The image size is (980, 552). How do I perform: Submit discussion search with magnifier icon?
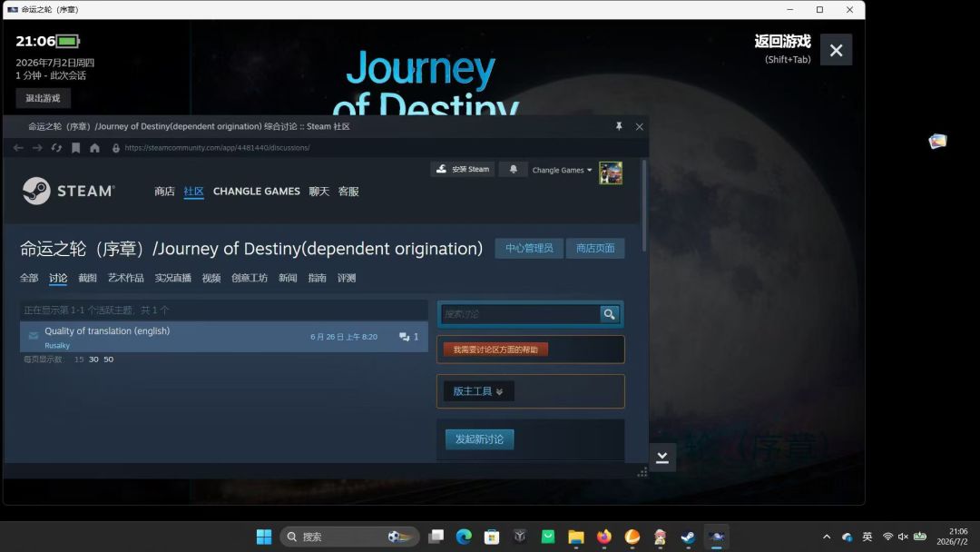click(x=609, y=314)
